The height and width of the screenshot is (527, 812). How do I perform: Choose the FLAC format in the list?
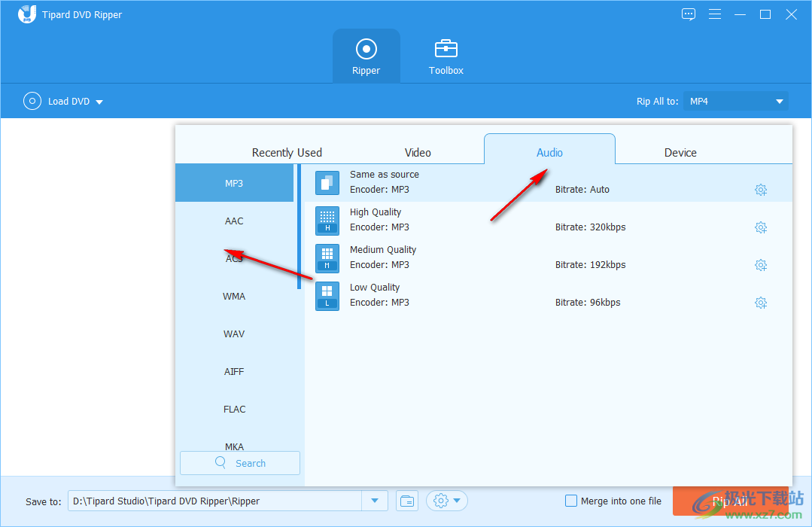(234, 409)
